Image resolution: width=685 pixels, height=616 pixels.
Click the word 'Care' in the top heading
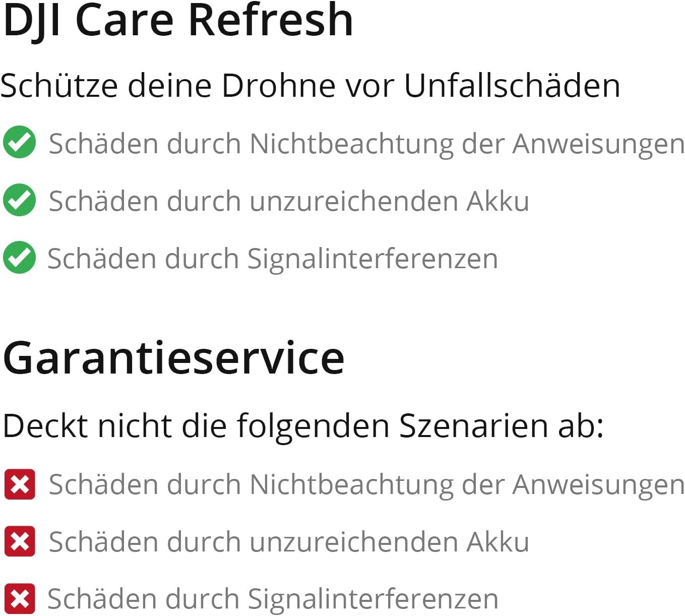124,20
